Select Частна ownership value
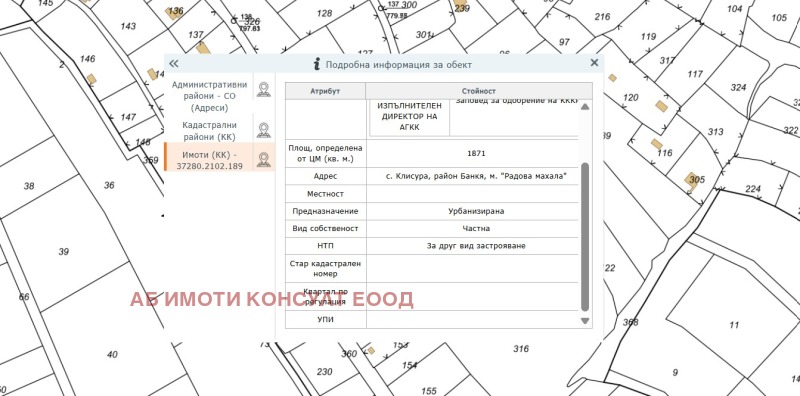Screen dimensions: 800x396 pos(476,229)
